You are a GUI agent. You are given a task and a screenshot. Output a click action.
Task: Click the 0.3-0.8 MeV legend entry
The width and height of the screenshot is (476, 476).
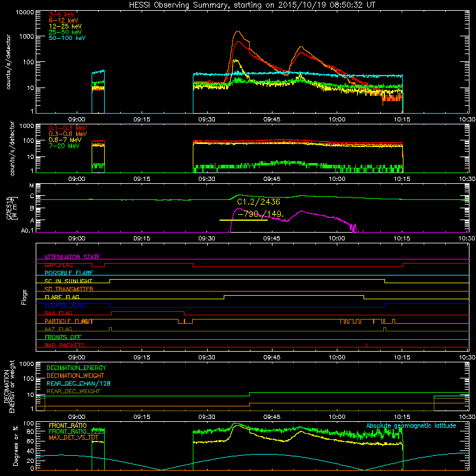pos(68,134)
